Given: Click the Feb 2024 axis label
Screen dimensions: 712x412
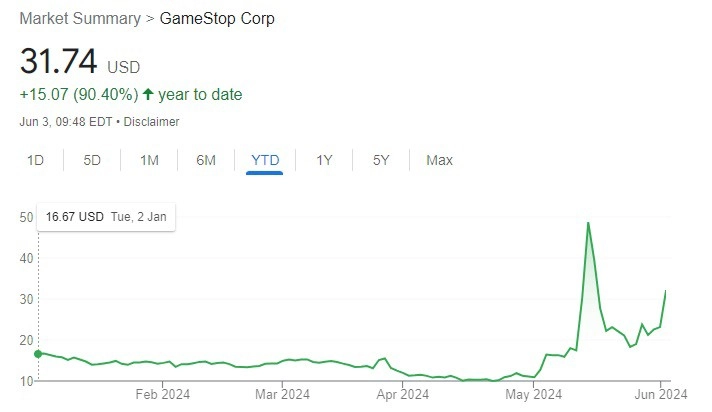Looking at the screenshot, I should point(163,394).
